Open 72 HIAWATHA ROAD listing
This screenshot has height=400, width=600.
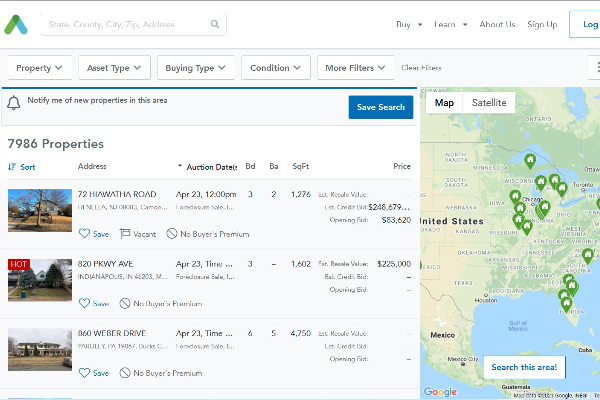click(x=117, y=194)
